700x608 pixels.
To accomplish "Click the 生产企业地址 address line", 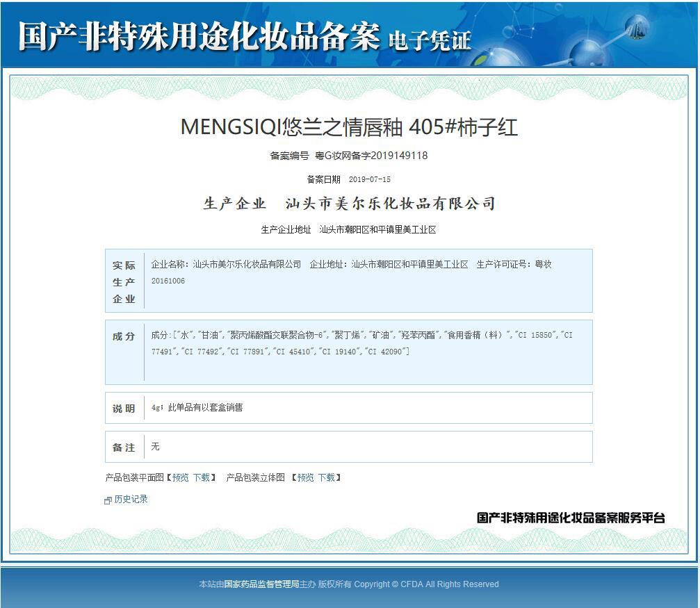I will tap(349, 229).
